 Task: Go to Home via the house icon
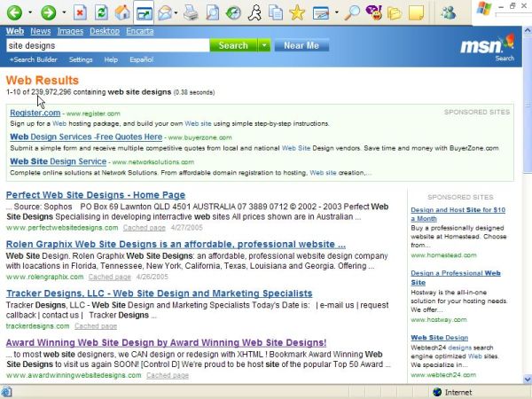(x=123, y=12)
